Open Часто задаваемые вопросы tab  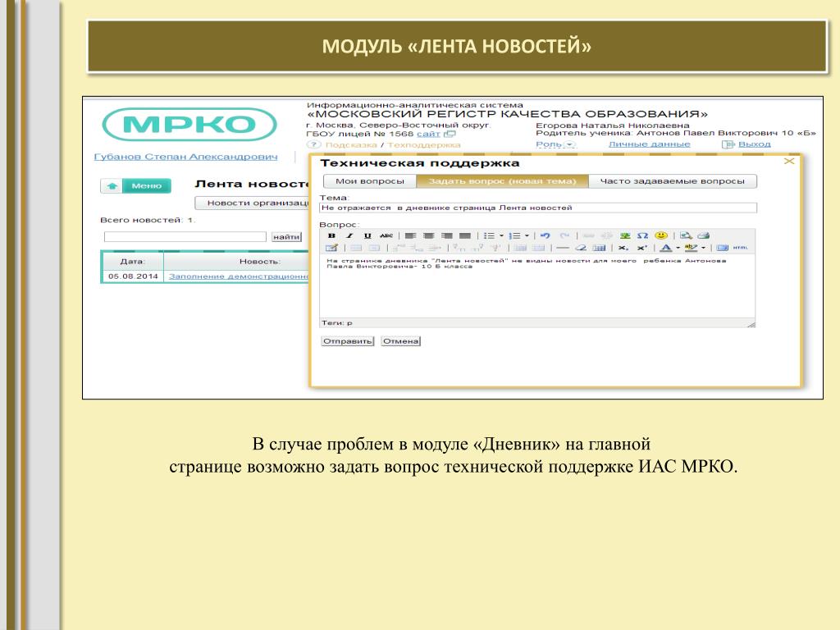point(673,181)
